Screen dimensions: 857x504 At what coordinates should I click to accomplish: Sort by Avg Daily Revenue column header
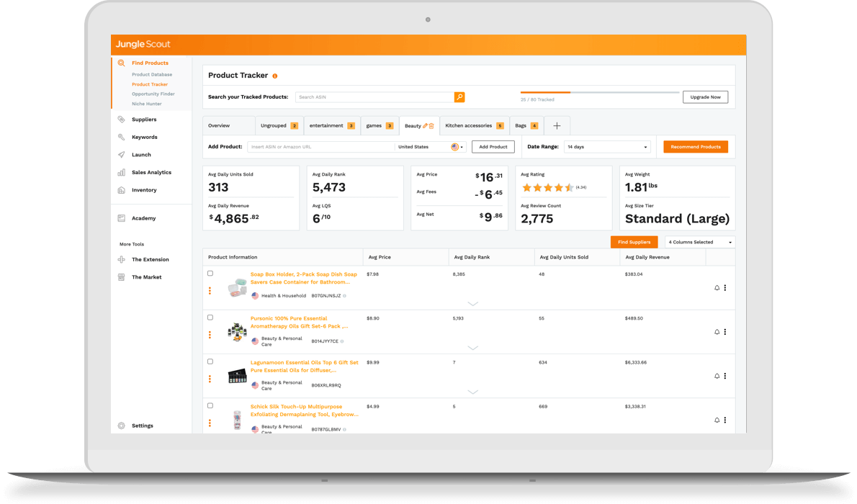point(647,258)
